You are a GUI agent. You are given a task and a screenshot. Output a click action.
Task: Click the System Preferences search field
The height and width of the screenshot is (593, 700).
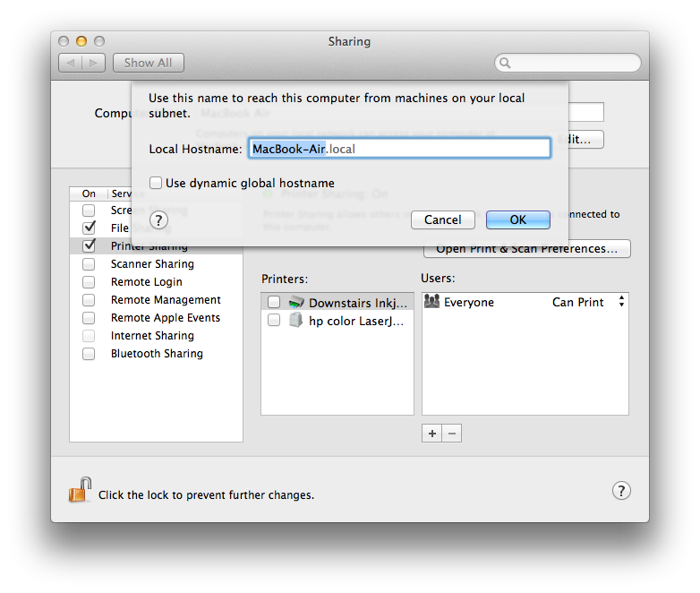tap(568, 63)
